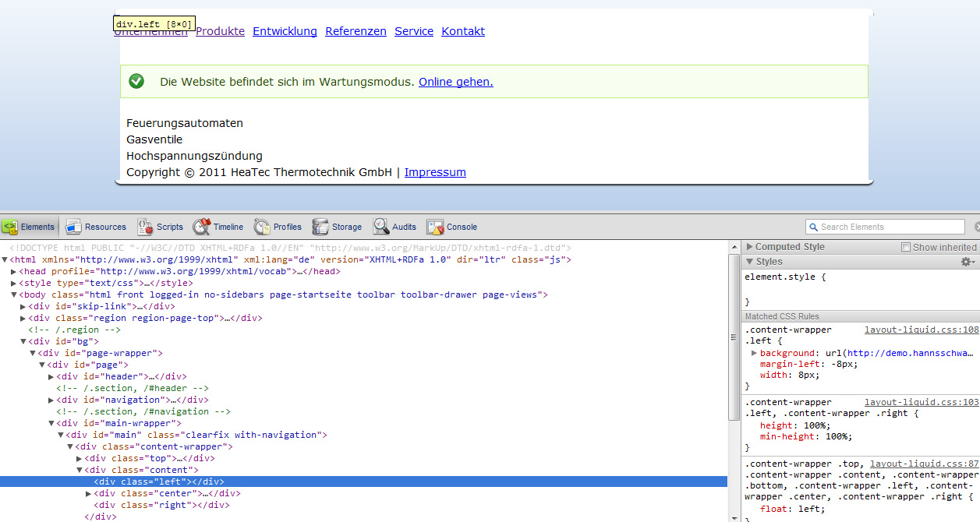Open the Storage panel icon
Image resolution: width=980 pixels, height=522 pixels.
(320, 227)
